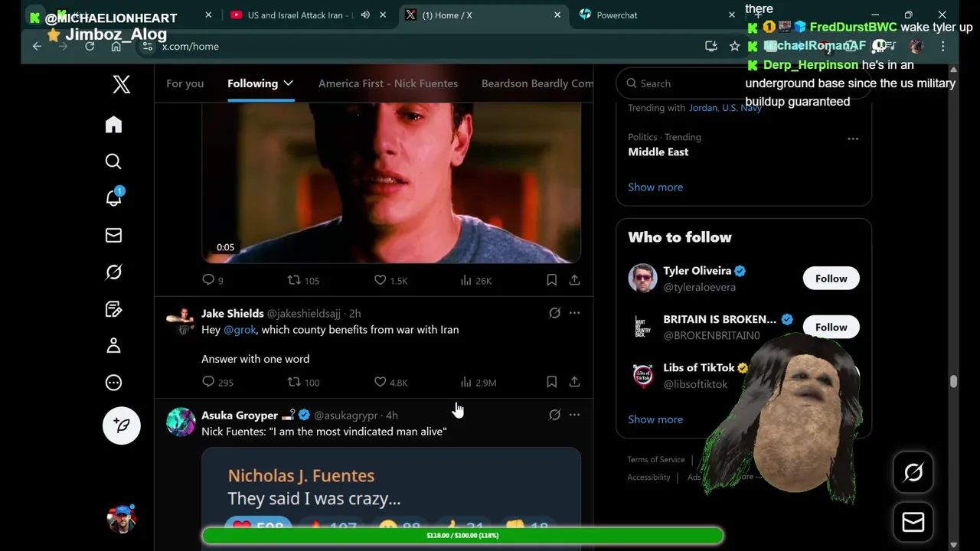Mute the YouTube tab audio icon
This screenshot has height=551, width=980.
[x=365, y=15]
